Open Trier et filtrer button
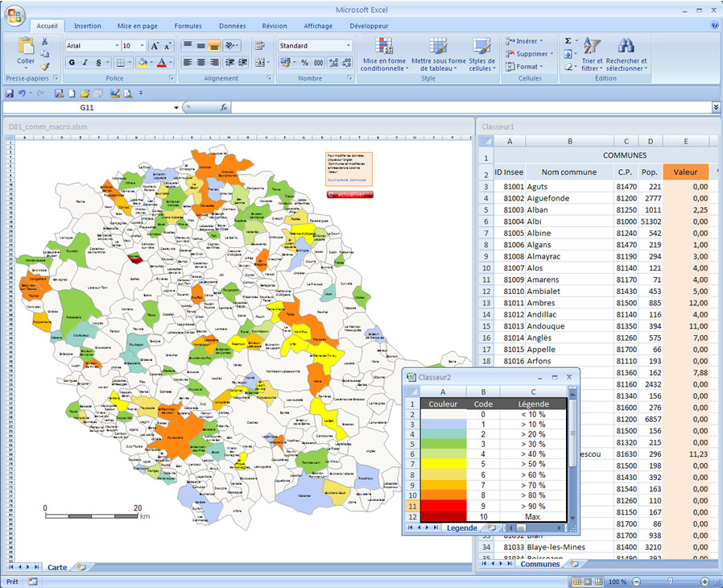Image resolution: width=723 pixels, height=588 pixels. [592, 55]
